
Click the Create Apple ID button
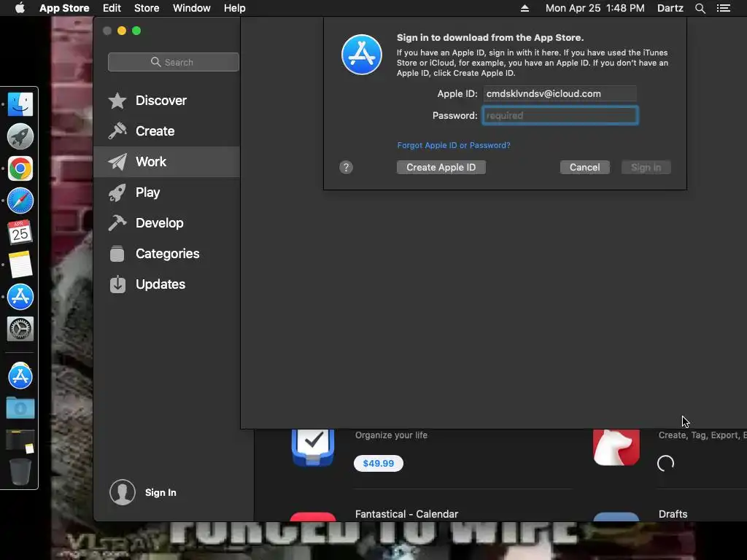coord(441,168)
